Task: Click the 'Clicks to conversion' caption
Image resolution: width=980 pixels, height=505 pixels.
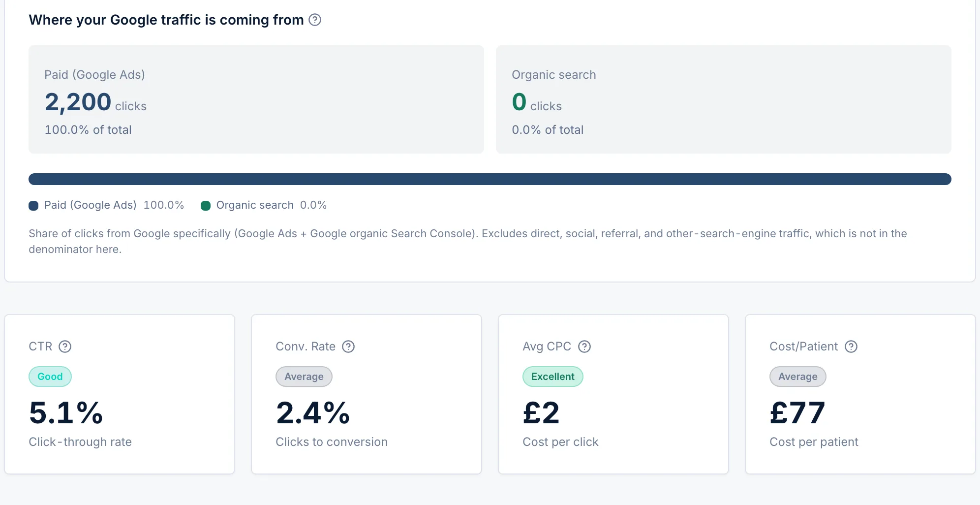Action: point(332,442)
